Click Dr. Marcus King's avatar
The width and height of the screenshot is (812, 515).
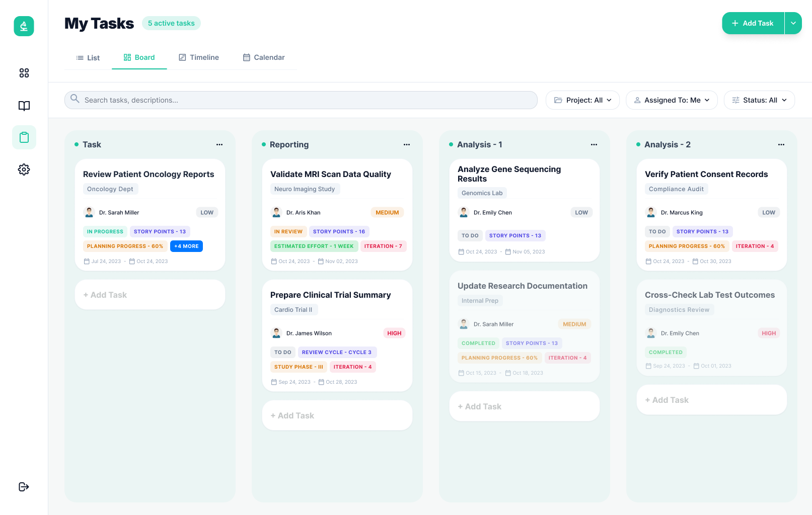tap(651, 212)
